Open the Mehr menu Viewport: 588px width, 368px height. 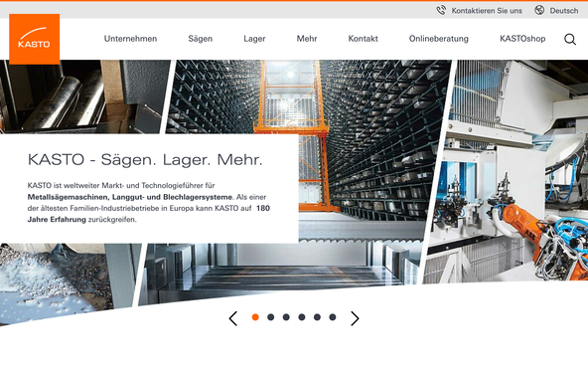[x=307, y=39]
